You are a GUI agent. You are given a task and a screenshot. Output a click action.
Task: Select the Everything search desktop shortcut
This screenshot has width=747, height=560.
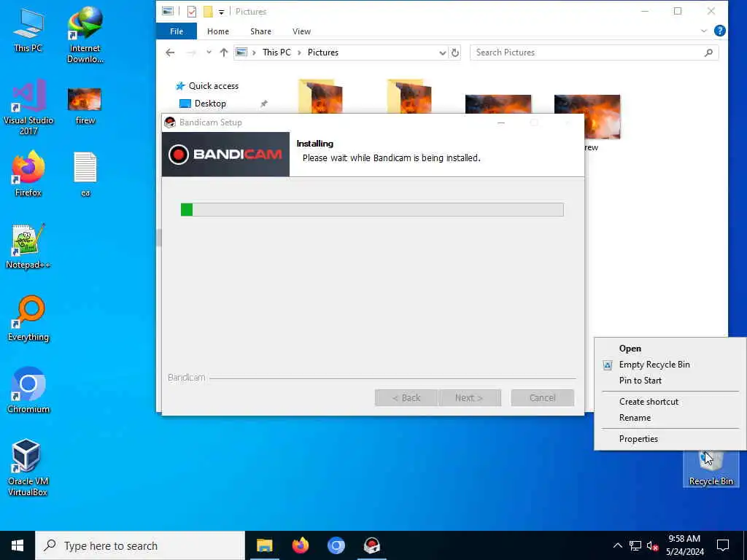pyautogui.click(x=28, y=319)
